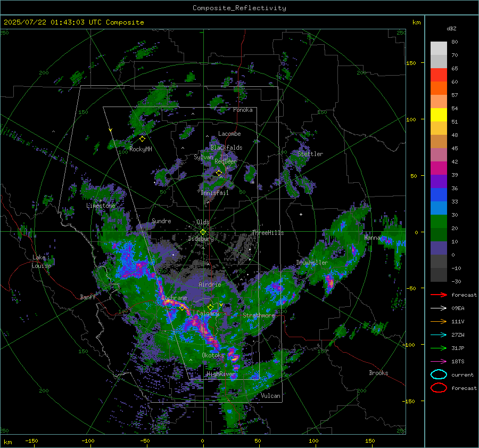Image resolution: width=479 pixels, height=448 pixels.
Task: Select the orange 111V arrow legend icon
Action: click(439, 321)
